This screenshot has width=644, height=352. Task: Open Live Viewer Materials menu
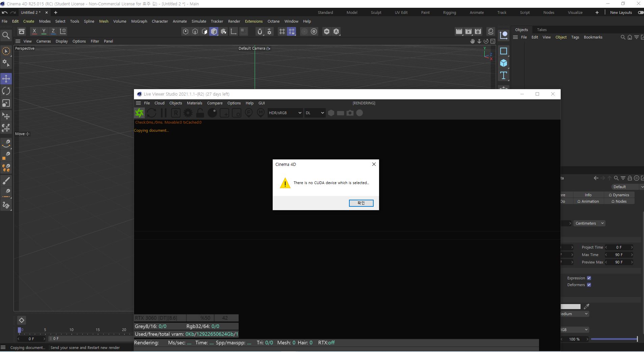coord(194,103)
